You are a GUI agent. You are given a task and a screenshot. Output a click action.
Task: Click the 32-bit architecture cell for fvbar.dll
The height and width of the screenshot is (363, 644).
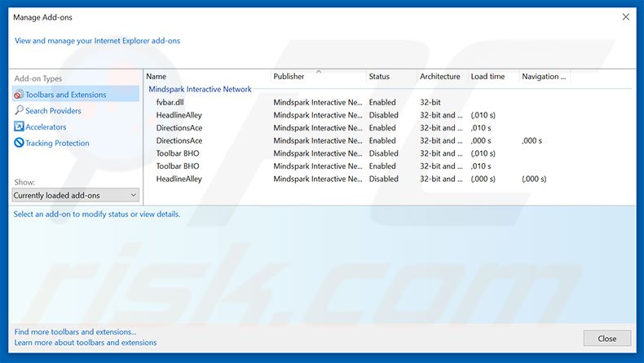pos(430,102)
